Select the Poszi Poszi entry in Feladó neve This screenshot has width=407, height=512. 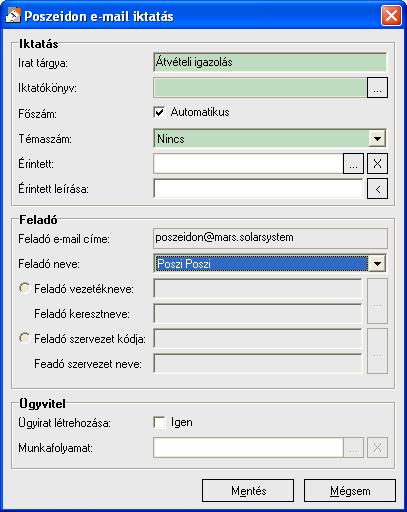coord(262,264)
